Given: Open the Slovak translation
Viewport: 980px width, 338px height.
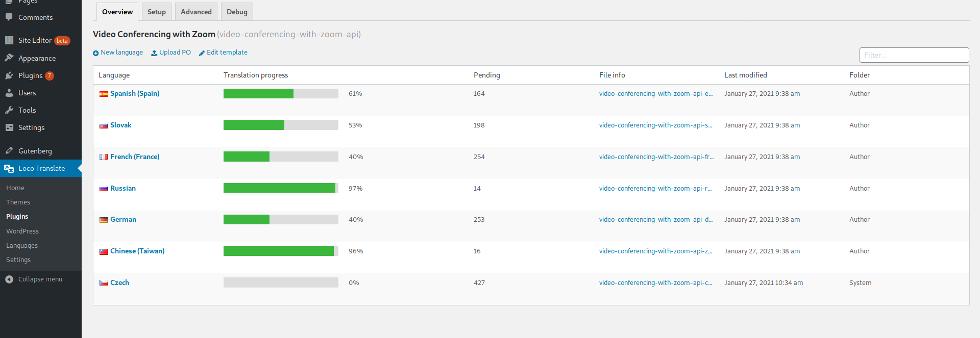Looking at the screenshot, I should 121,125.
